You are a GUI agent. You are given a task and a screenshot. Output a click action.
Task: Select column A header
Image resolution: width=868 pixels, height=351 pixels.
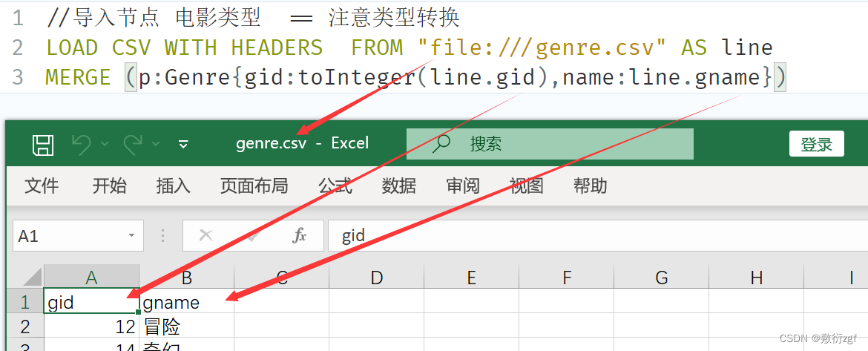91,277
